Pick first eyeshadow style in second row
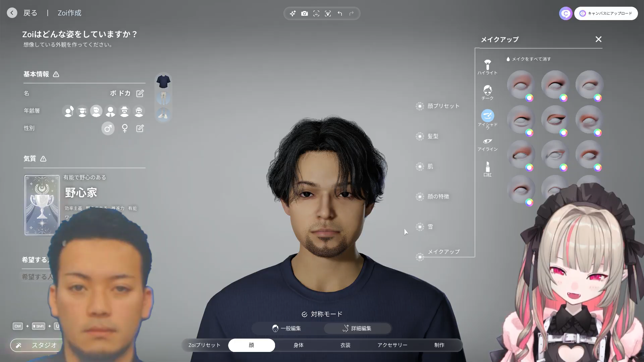Viewport: 644px width, 362px height. coord(521,119)
